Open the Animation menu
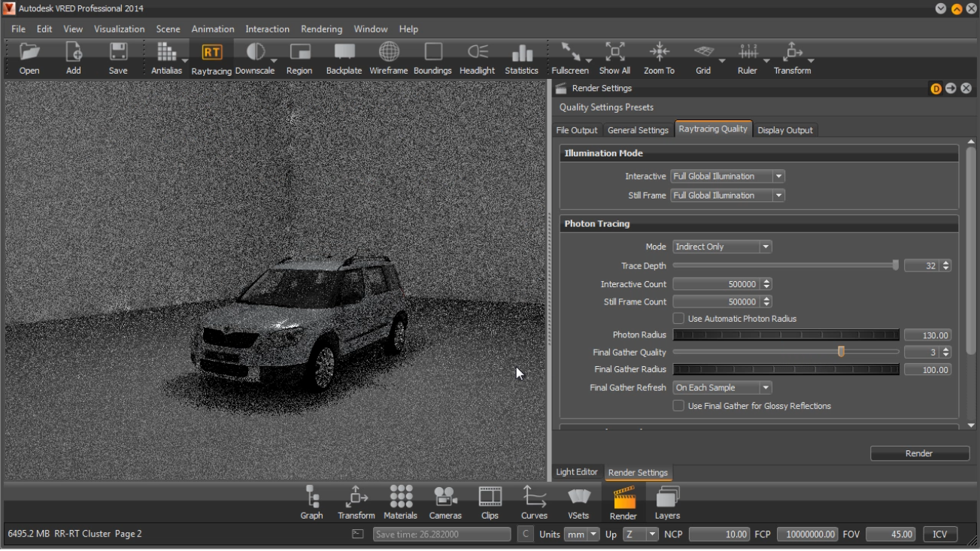Viewport: 980px width, 551px height. pos(213,29)
